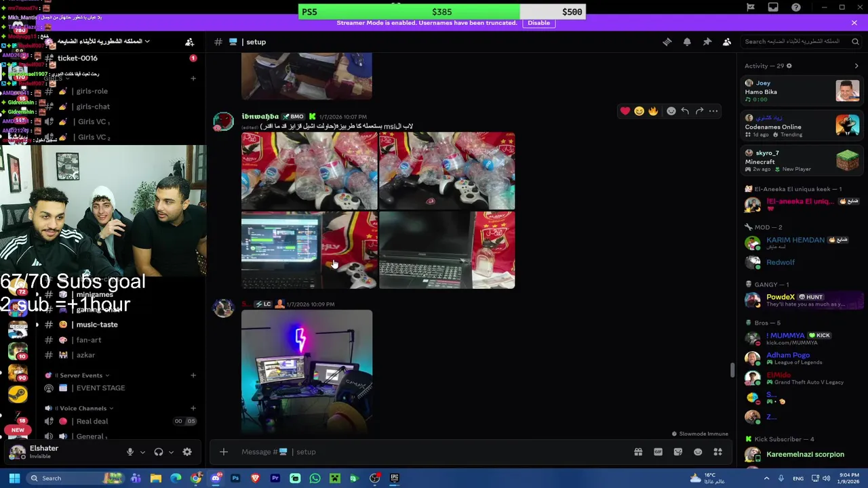The height and width of the screenshot is (488, 868).
Task: React with fire emoji
Action: point(653,111)
